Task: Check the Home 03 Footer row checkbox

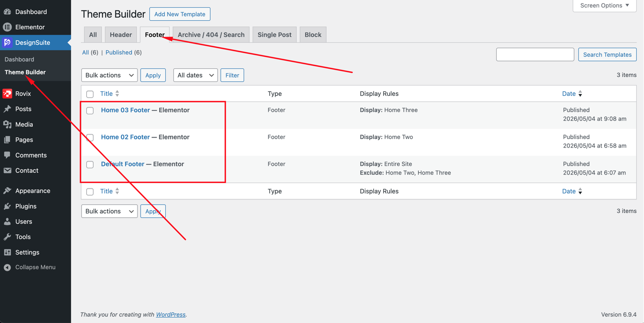Action: tap(90, 111)
